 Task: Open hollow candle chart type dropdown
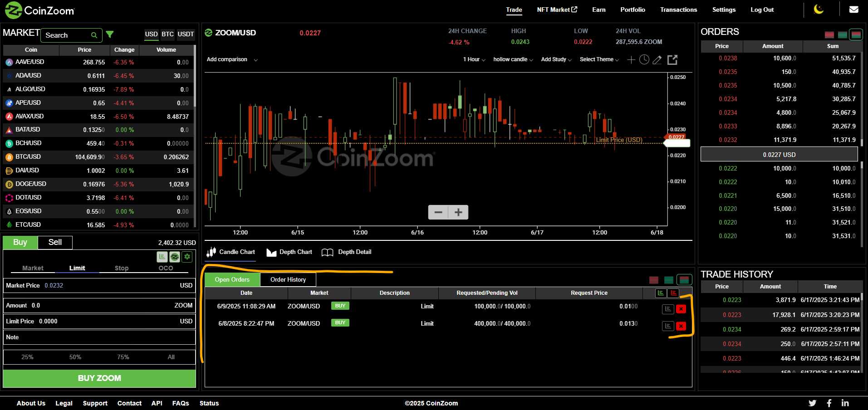tap(513, 59)
